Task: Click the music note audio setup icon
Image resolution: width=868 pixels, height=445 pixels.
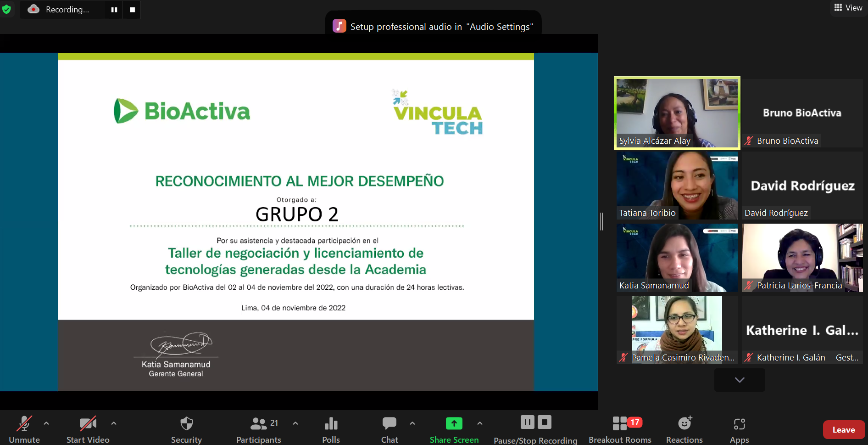Action: 339,26
